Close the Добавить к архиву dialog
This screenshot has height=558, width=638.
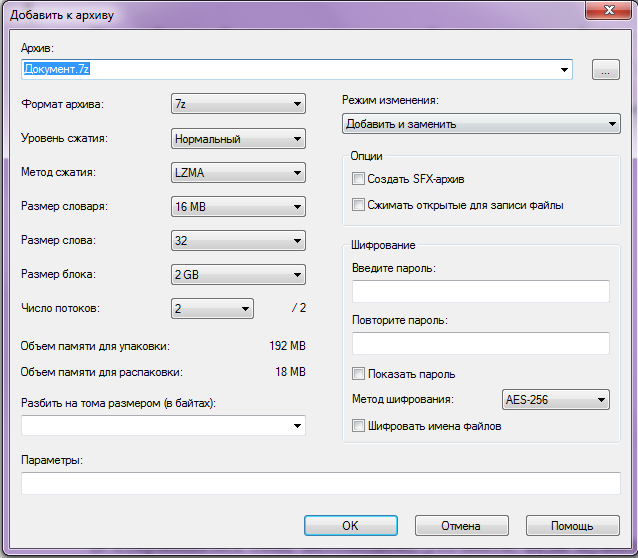click(x=609, y=10)
